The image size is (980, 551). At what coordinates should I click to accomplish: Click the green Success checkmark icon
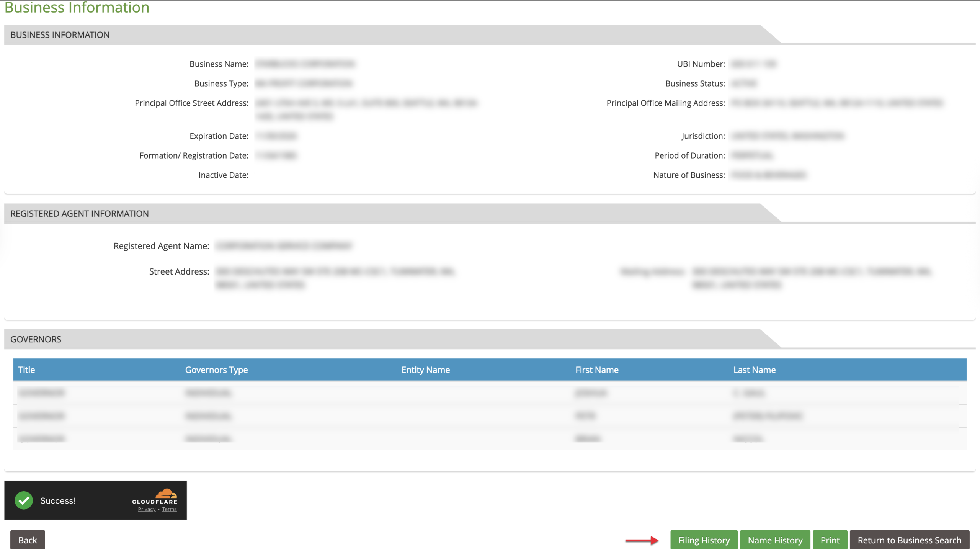(x=24, y=500)
